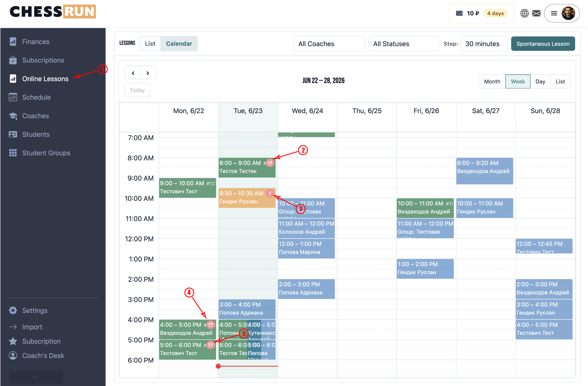Viewport: 588px width, 386px height.
Task: Switch to the List tab under Lessons
Action: (150, 44)
